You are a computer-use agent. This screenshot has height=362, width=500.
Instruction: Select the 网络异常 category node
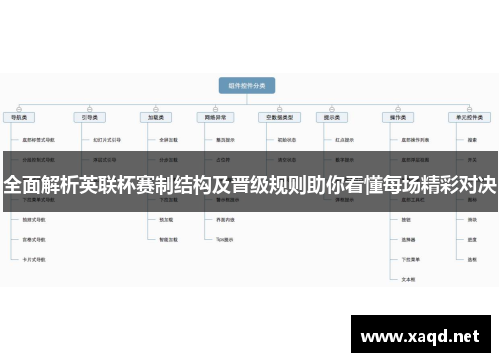(x=215, y=118)
